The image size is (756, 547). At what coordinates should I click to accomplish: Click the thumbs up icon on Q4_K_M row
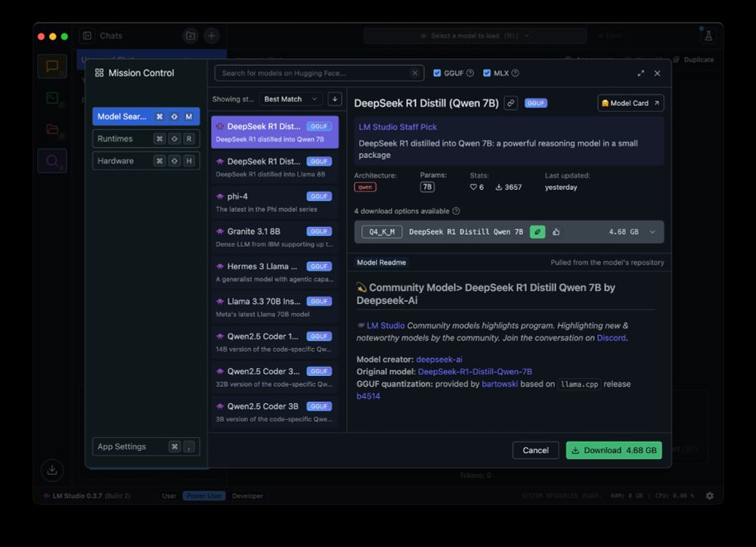(556, 232)
